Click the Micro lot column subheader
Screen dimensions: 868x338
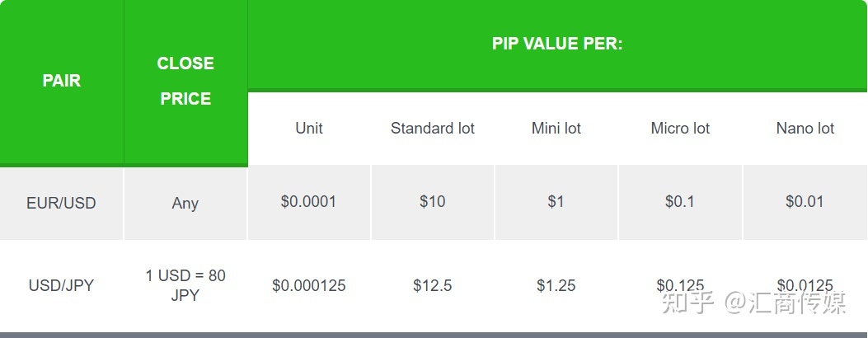coord(680,128)
